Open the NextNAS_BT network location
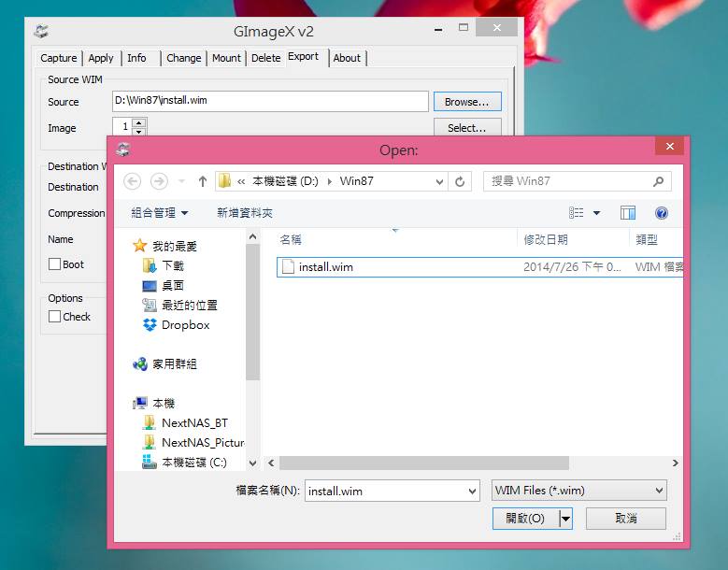 [185, 423]
